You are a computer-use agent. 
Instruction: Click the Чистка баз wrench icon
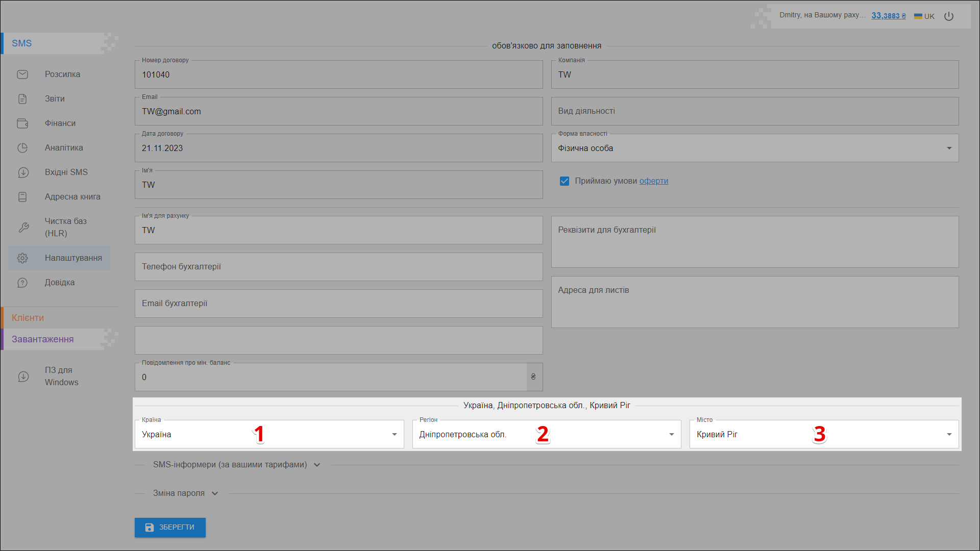click(23, 228)
